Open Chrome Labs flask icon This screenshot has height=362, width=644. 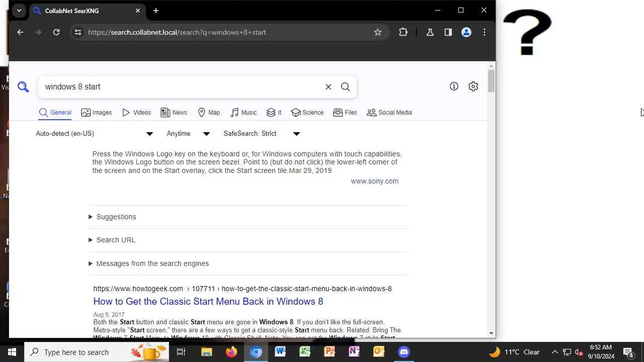430,32
